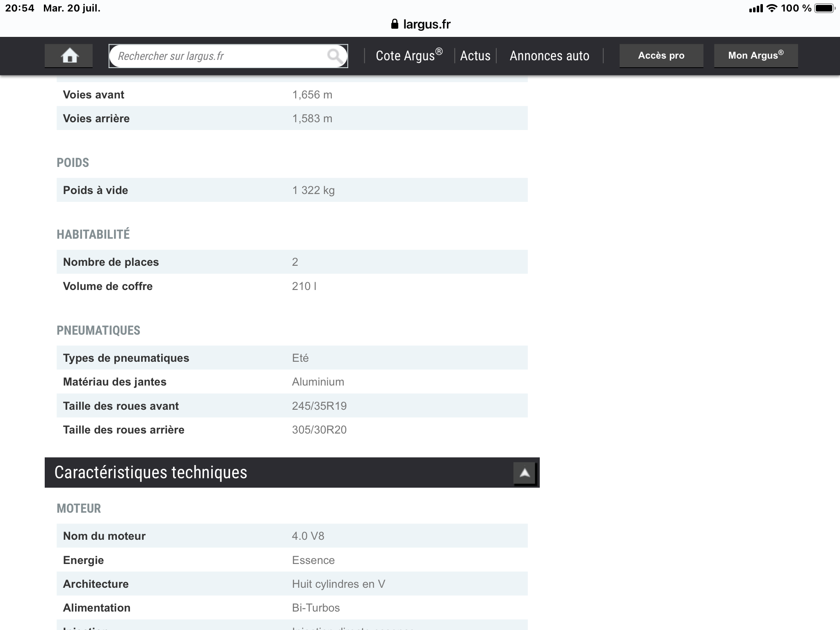Click the Accès pro button
The height and width of the screenshot is (630, 840).
661,55
